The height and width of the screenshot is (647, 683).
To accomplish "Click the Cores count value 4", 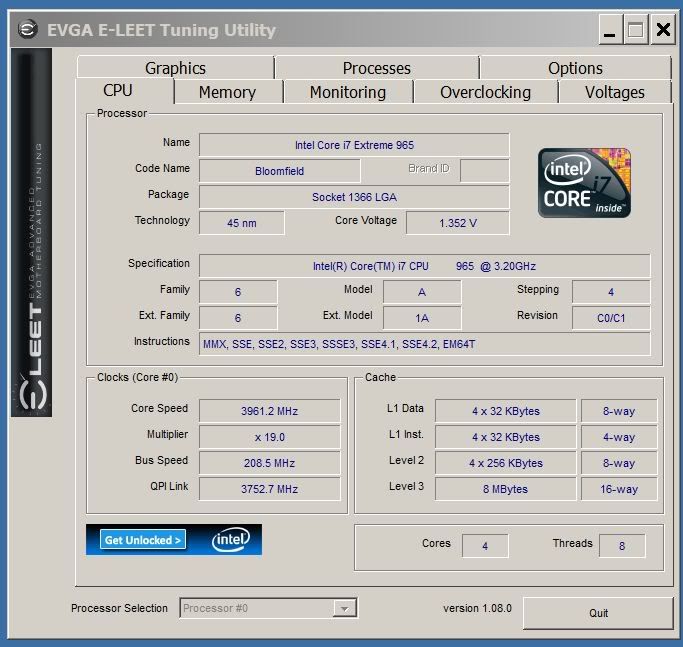I will (x=485, y=546).
